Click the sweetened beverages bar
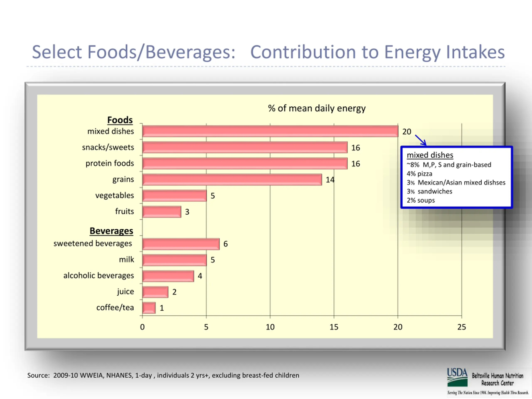 (181, 244)
